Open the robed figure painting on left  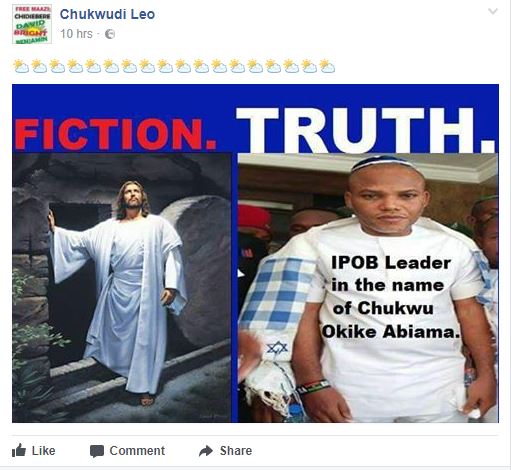click(x=122, y=288)
